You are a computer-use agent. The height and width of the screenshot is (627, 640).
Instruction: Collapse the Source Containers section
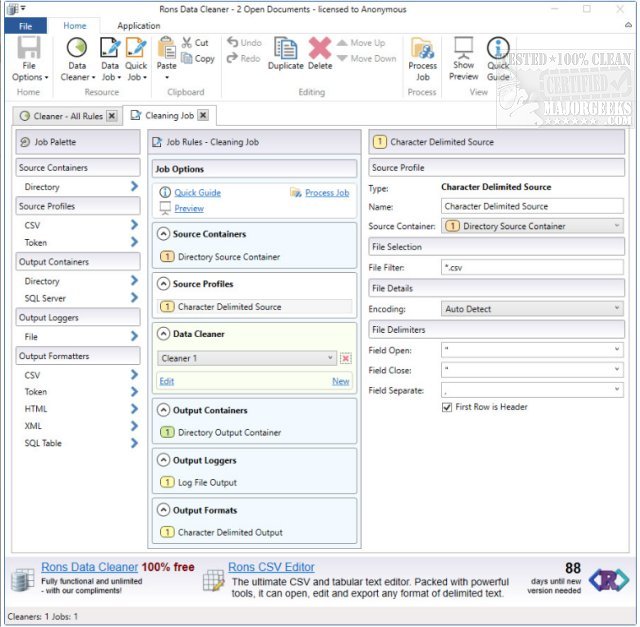163,234
